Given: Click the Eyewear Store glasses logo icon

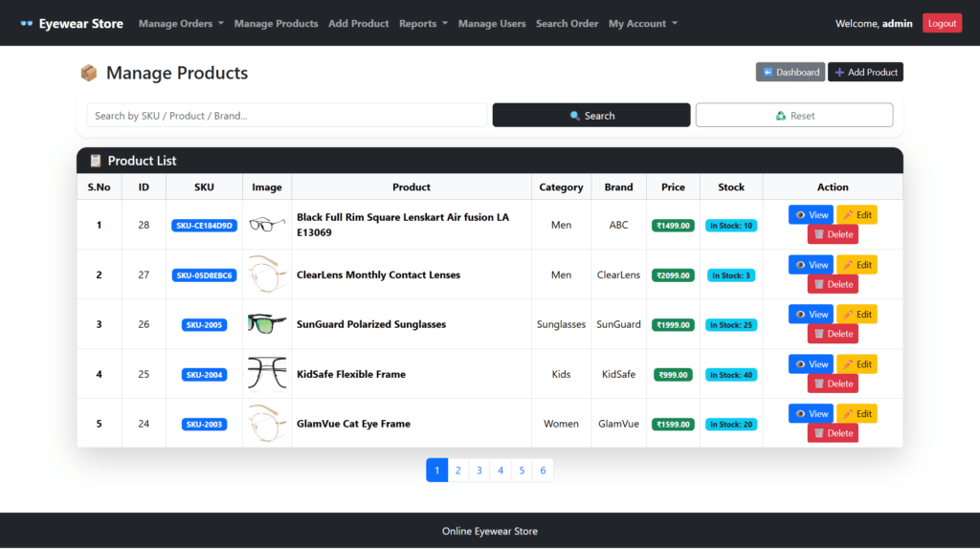Looking at the screenshot, I should 26,23.
